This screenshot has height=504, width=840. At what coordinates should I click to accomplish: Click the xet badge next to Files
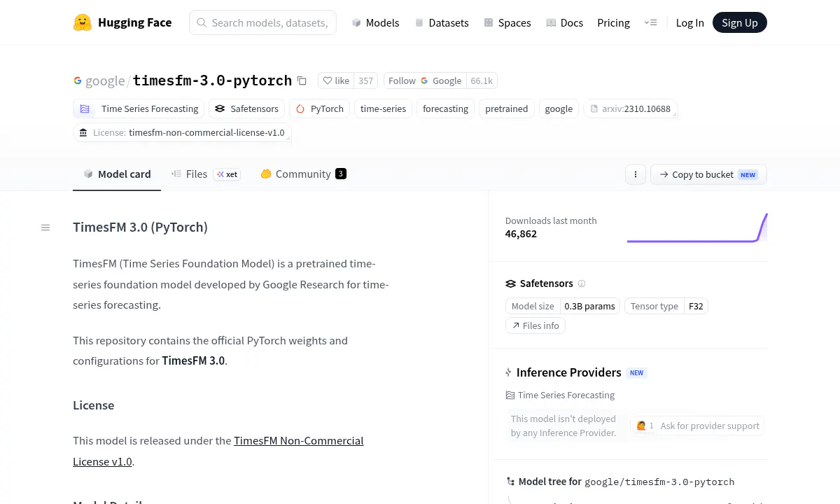(x=227, y=174)
